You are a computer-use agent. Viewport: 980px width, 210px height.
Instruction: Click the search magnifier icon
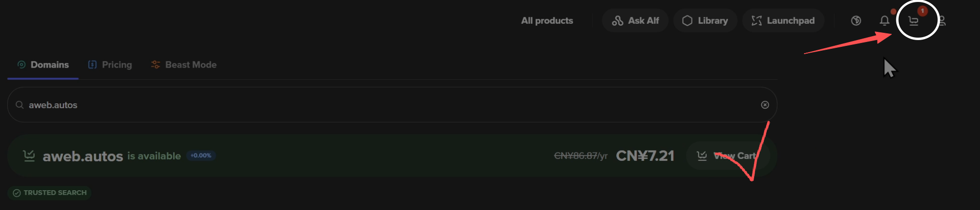coord(19,105)
